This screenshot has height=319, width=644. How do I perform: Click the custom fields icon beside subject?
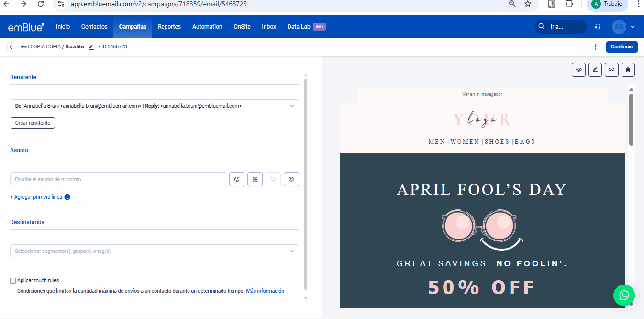[x=255, y=180]
